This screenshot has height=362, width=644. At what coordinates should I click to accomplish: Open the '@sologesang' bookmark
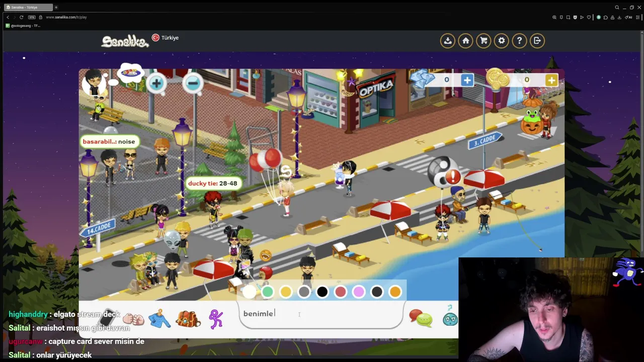pos(23,26)
